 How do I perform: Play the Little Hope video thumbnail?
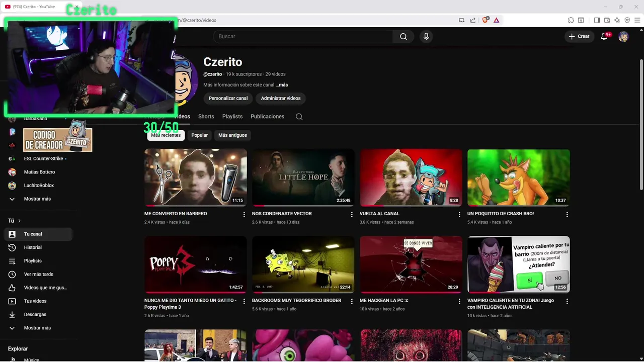point(303,177)
